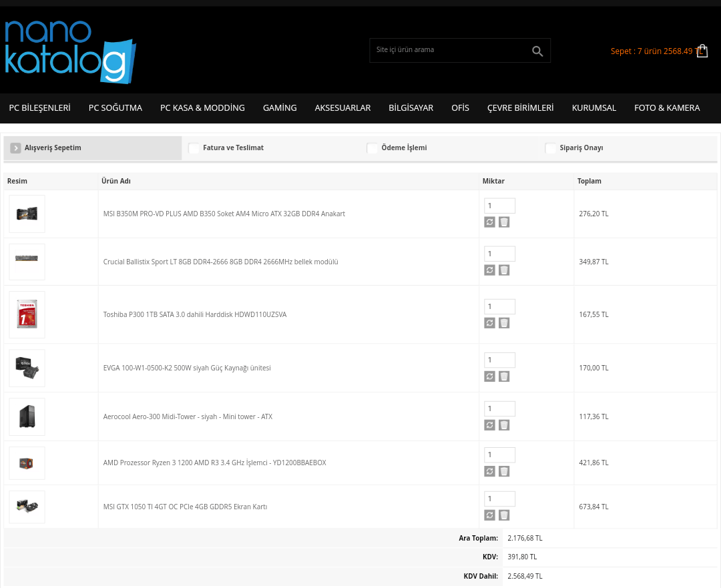721x588 pixels.
Task: Click the Ara Toplam 2.176,68 TL amount
Action: [525, 538]
